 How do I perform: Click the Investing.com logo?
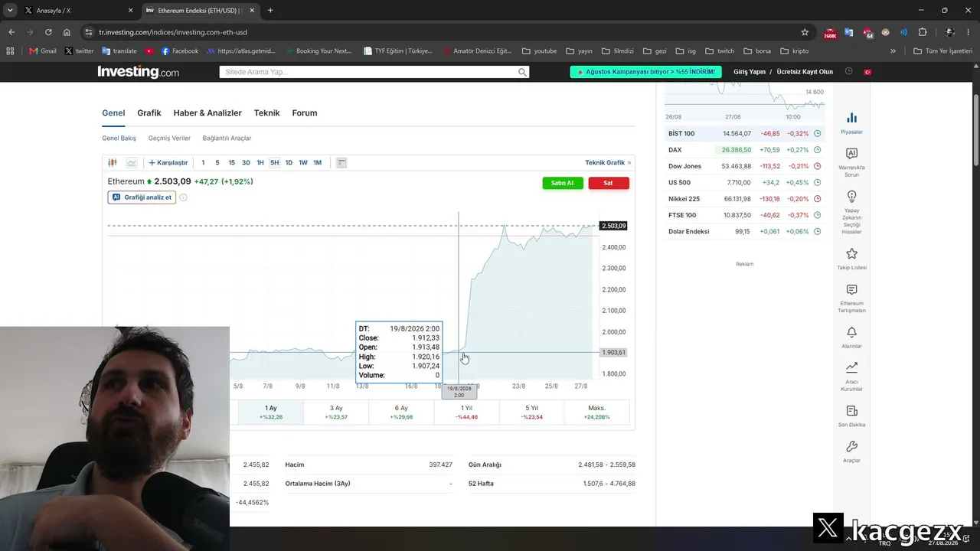click(139, 72)
